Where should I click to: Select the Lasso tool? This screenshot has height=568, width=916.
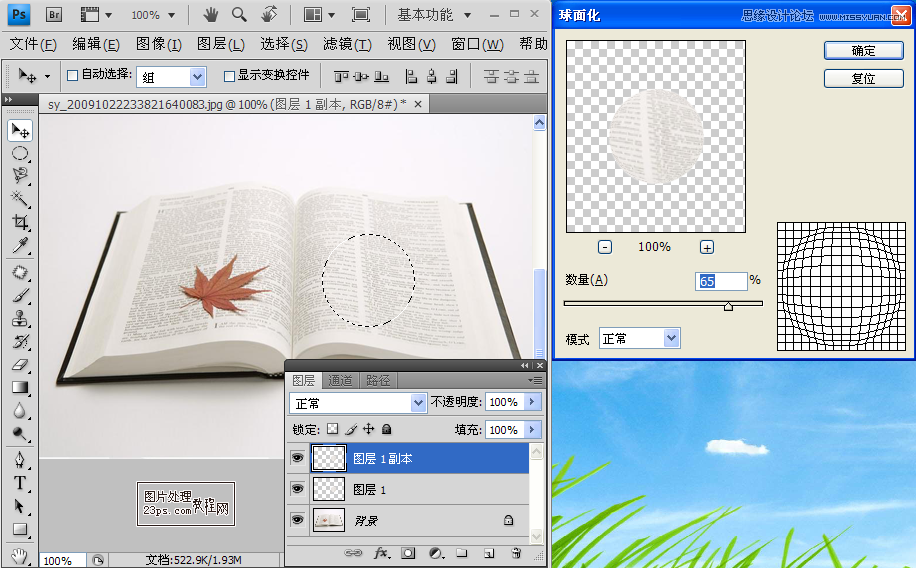(x=20, y=176)
